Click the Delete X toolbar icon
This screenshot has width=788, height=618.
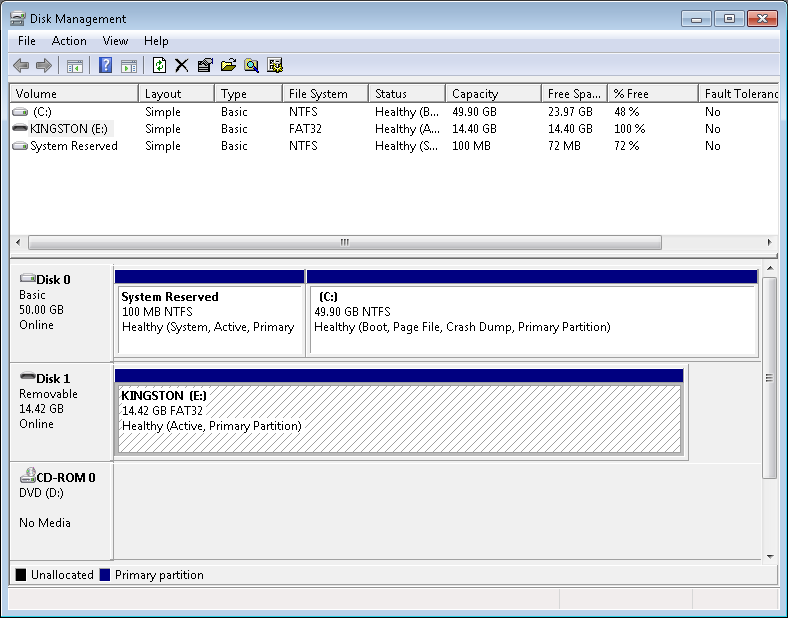[x=181, y=66]
